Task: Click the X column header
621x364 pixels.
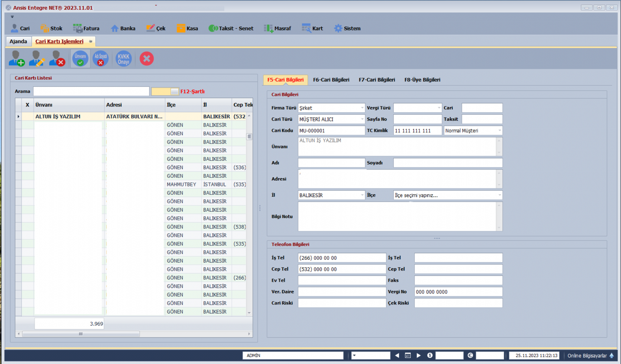Action: pyautogui.click(x=27, y=105)
